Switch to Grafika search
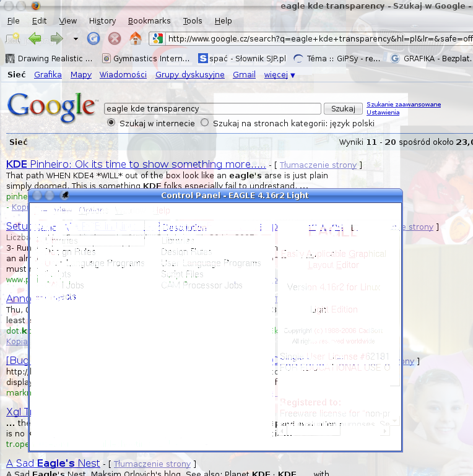The height and width of the screenshot is (476, 473). pos(48,75)
